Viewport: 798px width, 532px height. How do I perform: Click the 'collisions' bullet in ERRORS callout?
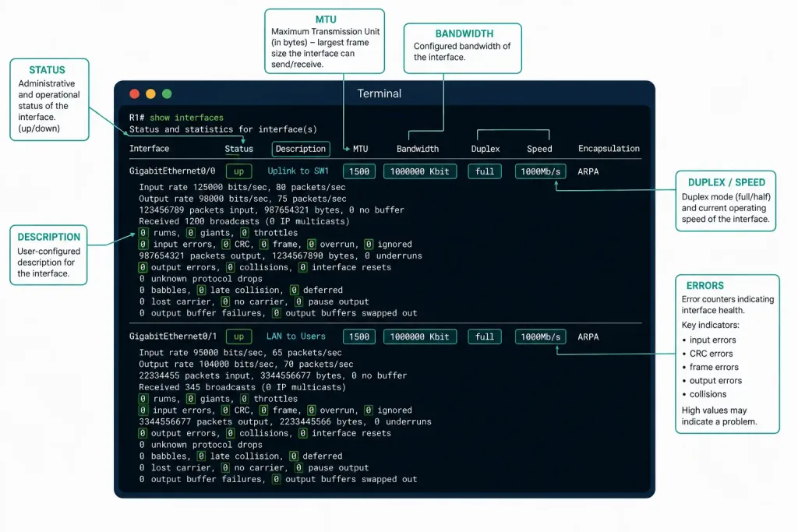tap(708, 394)
